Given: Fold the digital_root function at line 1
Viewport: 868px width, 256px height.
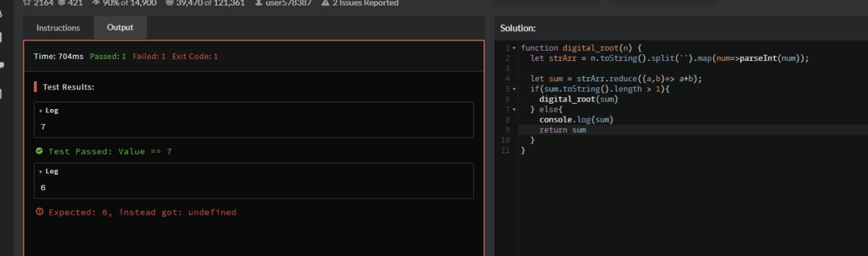Looking at the screenshot, I should (x=514, y=48).
